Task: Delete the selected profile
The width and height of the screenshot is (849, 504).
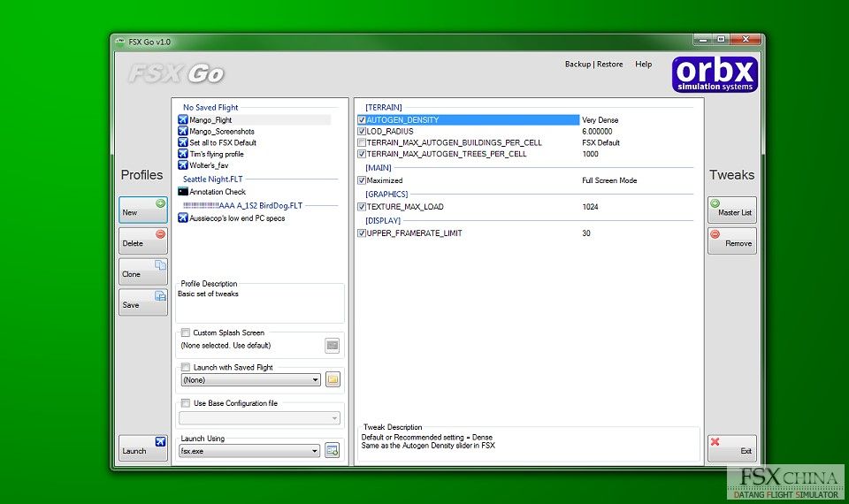Action: pos(143,241)
